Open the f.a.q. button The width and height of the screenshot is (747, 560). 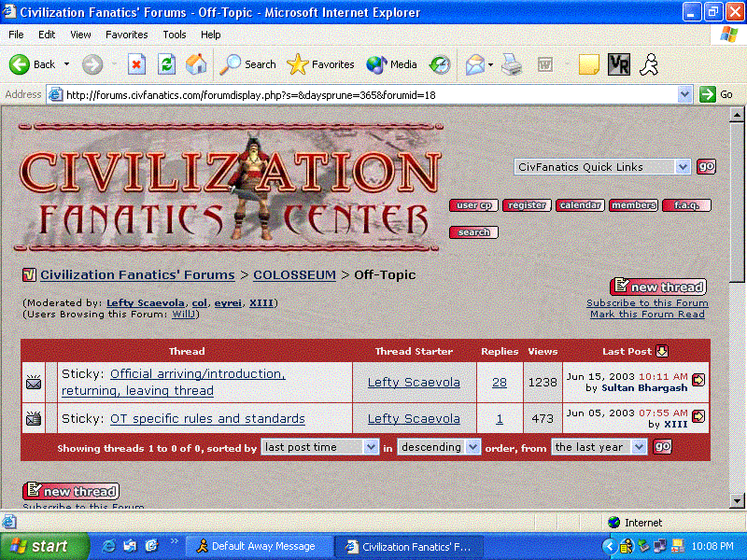pyautogui.click(x=686, y=205)
